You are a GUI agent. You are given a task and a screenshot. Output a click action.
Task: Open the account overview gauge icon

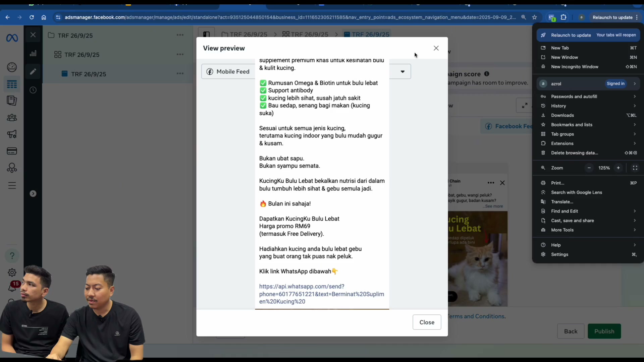pyautogui.click(x=12, y=67)
